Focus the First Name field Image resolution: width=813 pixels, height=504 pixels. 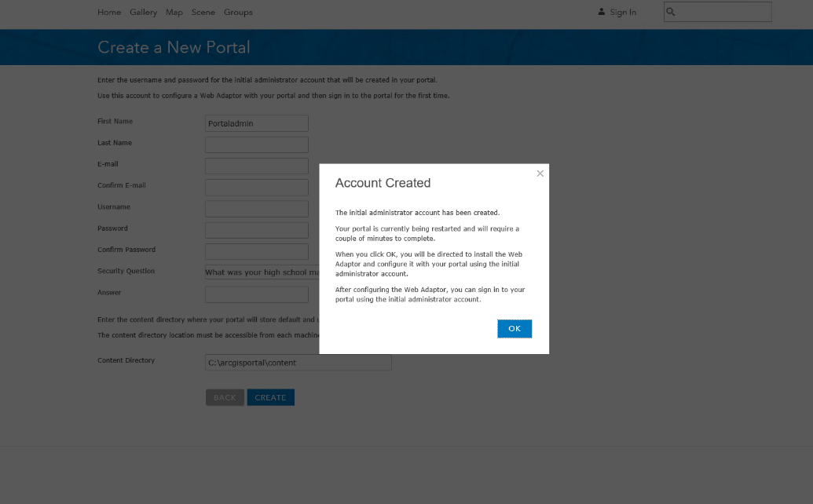coord(256,123)
